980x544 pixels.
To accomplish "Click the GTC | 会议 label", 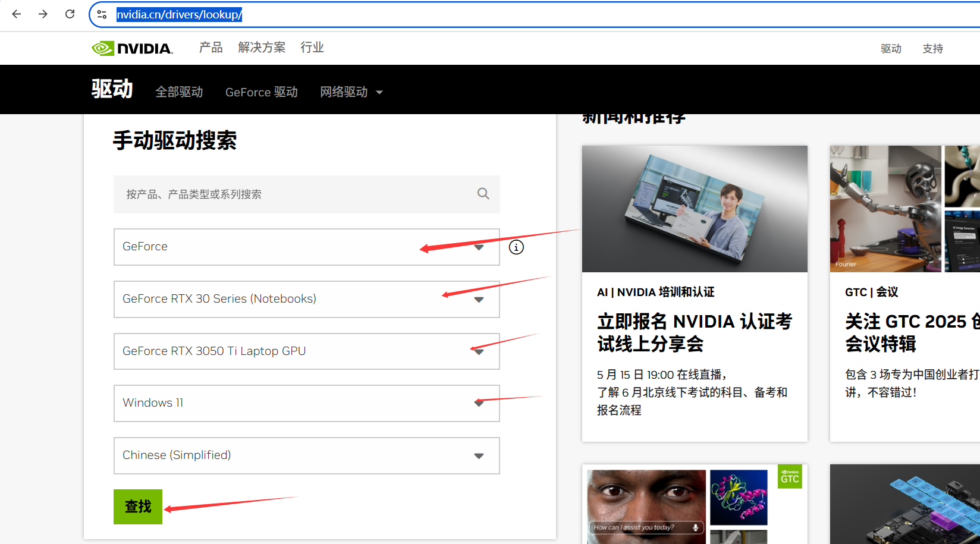I will 871,292.
